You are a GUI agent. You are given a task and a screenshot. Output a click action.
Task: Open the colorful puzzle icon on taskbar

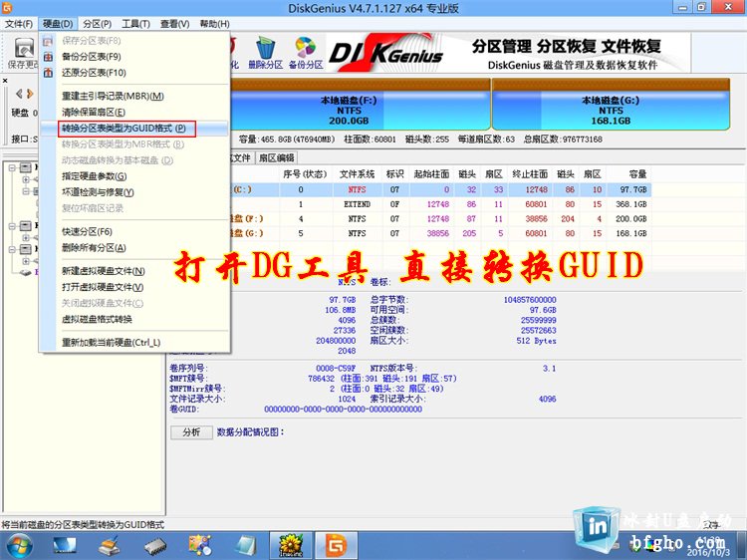pos(200,546)
